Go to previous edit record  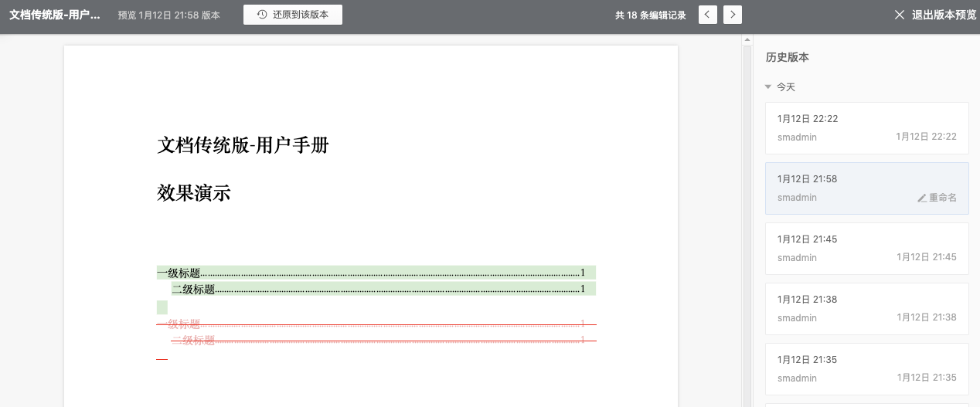coord(707,15)
